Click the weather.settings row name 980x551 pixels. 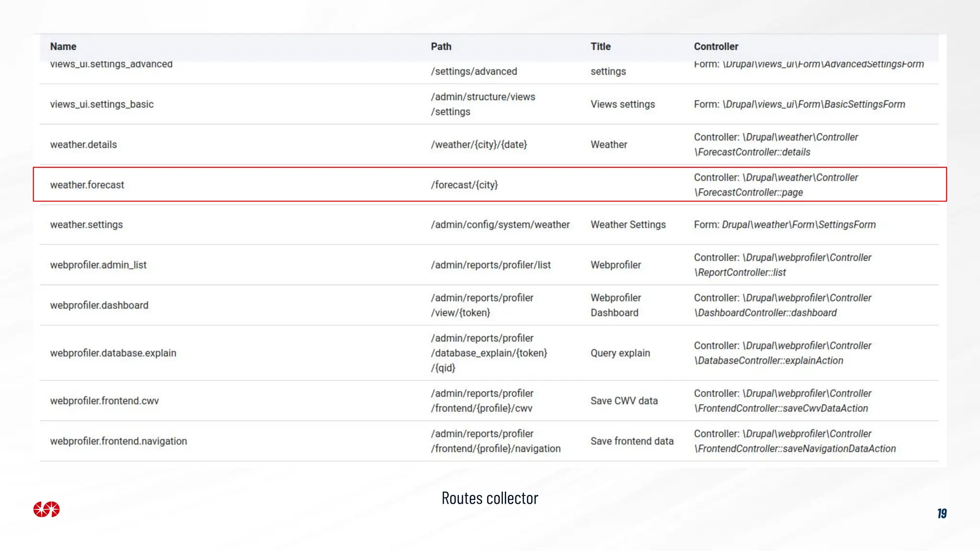tap(86, 224)
